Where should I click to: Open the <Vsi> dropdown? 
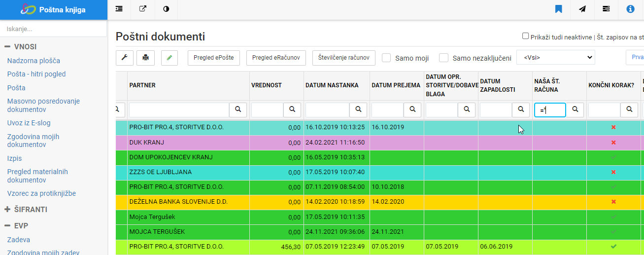[556, 57]
